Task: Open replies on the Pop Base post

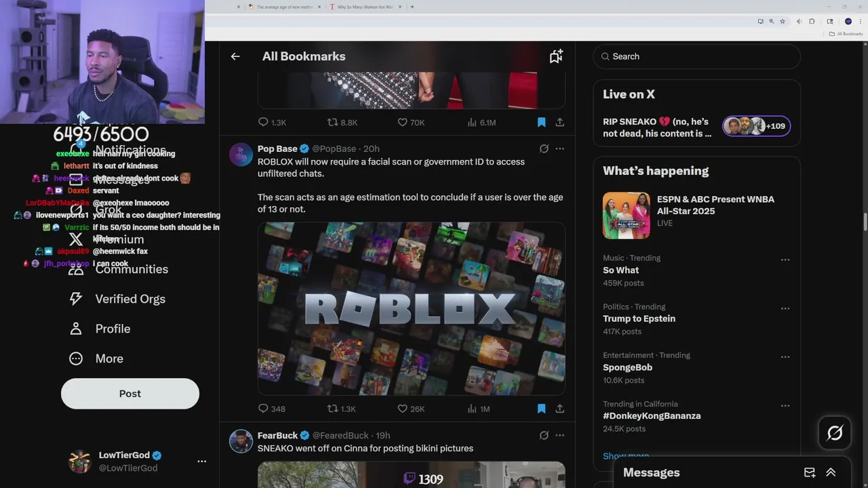Action: 271,409
